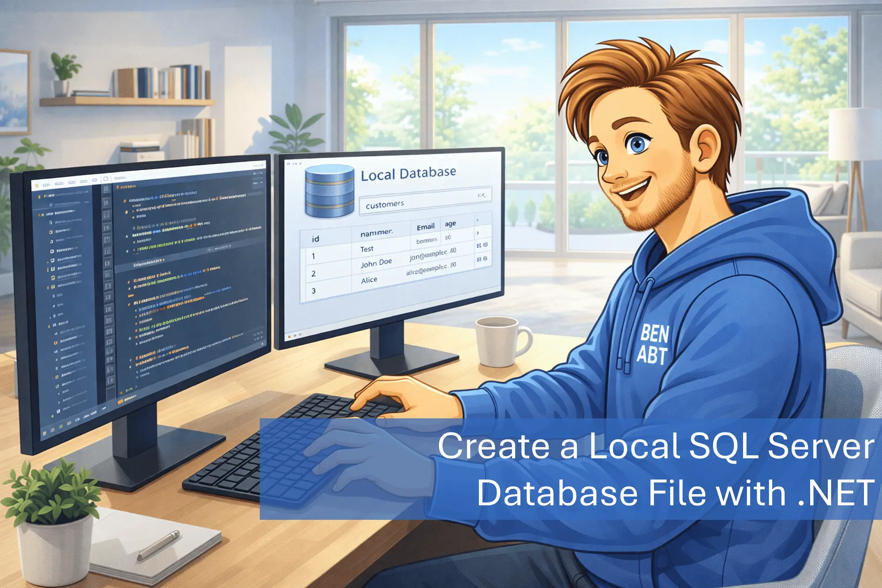
Task: Select the second tab strip item in the editor
Action: [x=59, y=182]
